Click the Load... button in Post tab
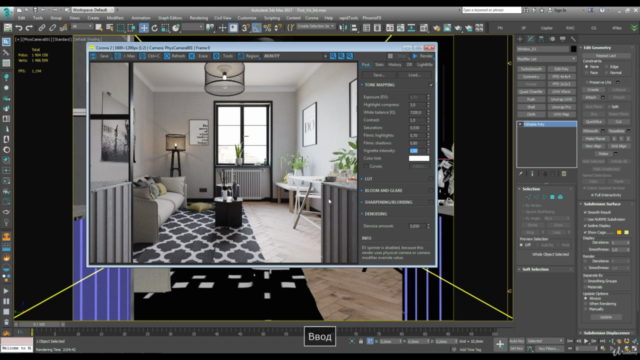The height and width of the screenshot is (360, 640). pyautogui.click(x=414, y=75)
